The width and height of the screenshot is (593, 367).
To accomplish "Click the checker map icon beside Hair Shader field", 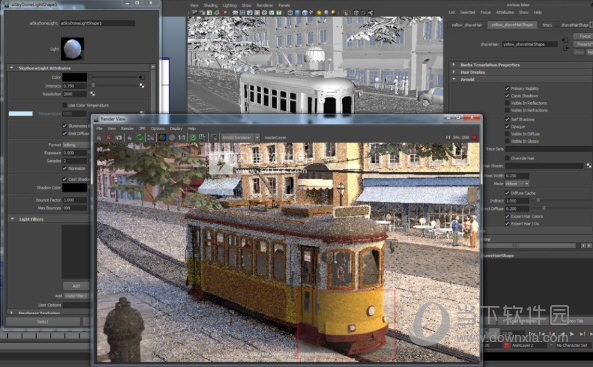I will (589, 166).
